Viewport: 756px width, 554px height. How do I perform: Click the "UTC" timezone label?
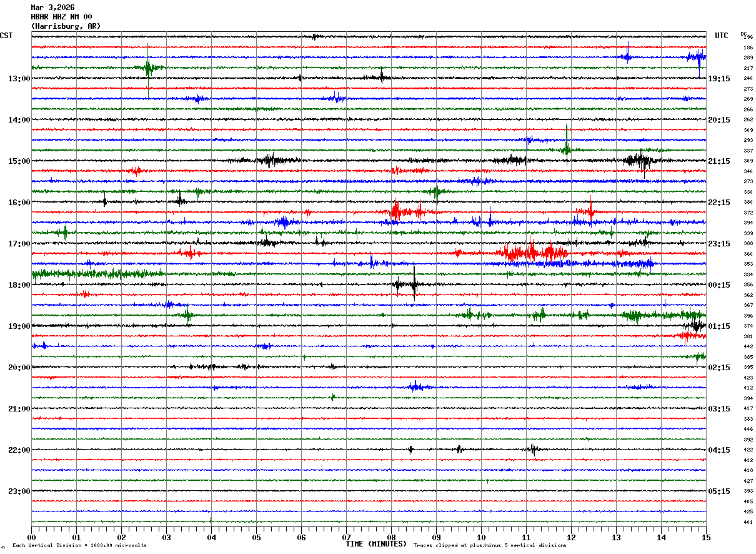pos(722,36)
